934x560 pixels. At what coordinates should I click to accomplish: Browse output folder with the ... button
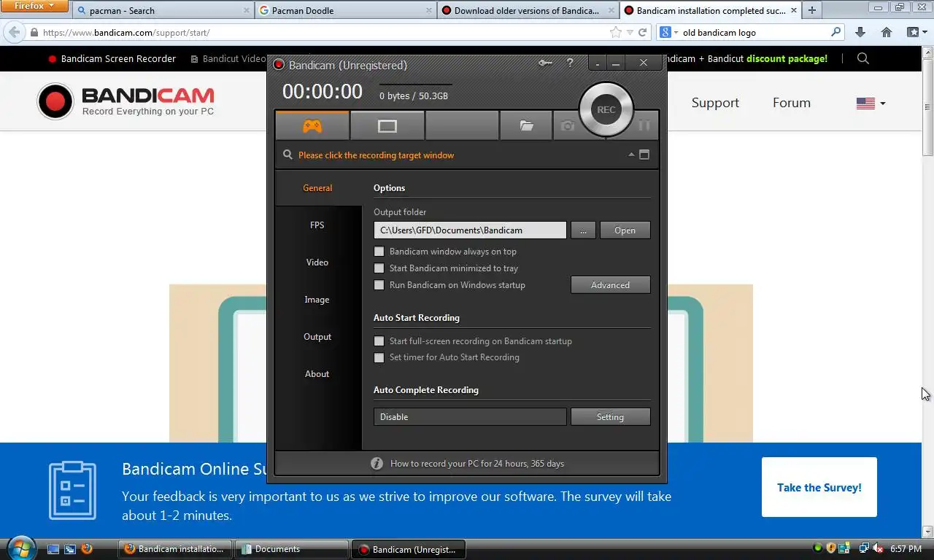click(x=583, y=230)
